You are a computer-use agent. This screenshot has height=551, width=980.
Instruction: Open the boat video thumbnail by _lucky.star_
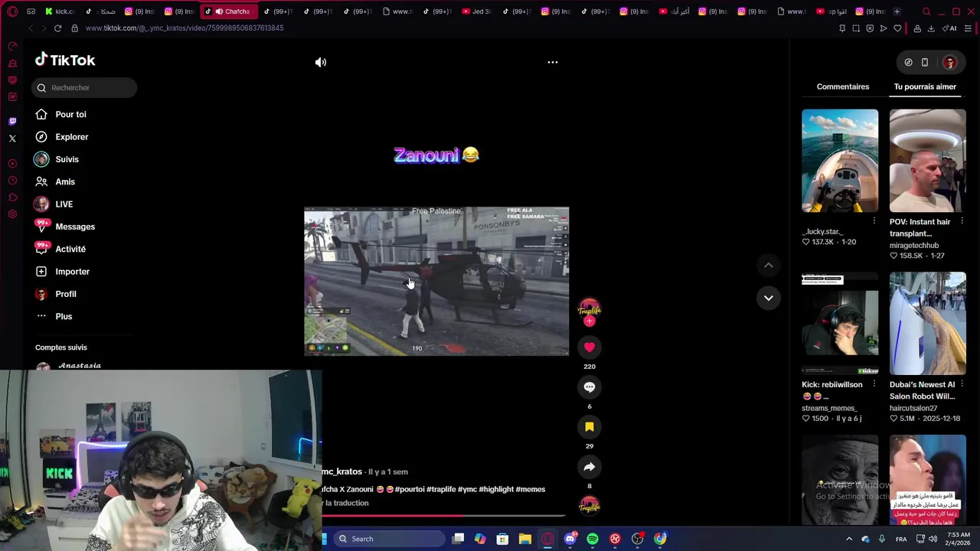[840, 161]
